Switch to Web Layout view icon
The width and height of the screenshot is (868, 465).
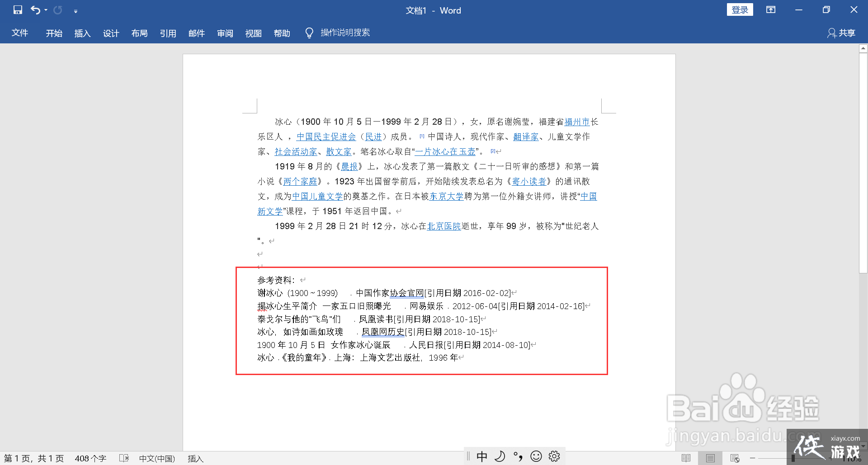coord(735,458)
